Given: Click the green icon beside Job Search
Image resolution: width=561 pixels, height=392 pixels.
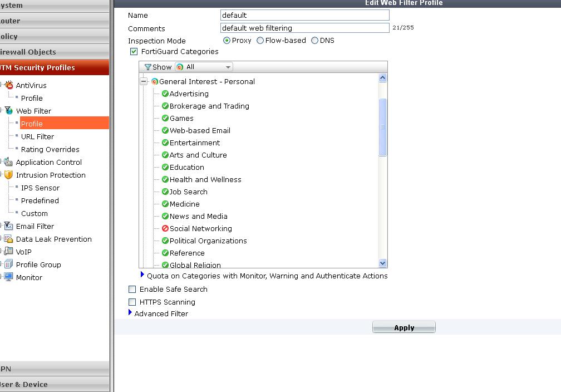Looking at the screenshot, I should (x=165, y=192).
